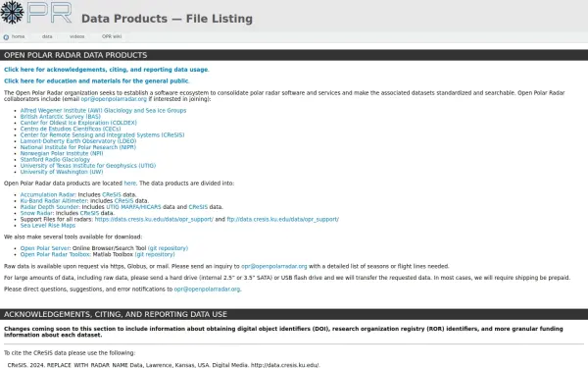Click the Data Products — File Listing title

point(168,19)
